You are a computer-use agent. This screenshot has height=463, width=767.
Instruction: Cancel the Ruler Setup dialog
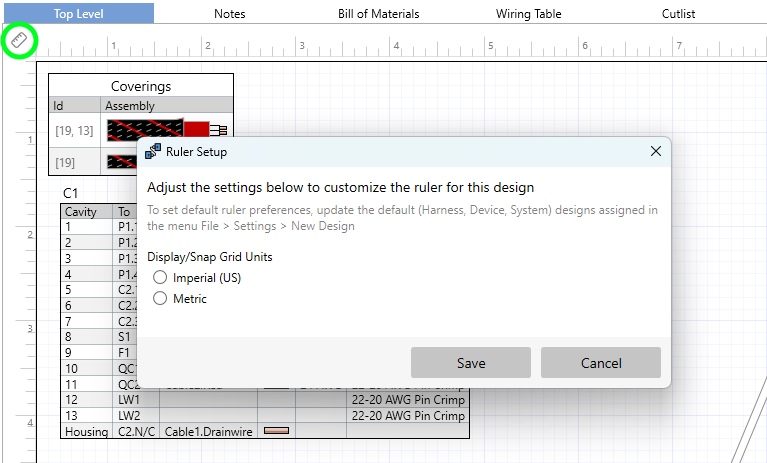(x=601, y=363)
